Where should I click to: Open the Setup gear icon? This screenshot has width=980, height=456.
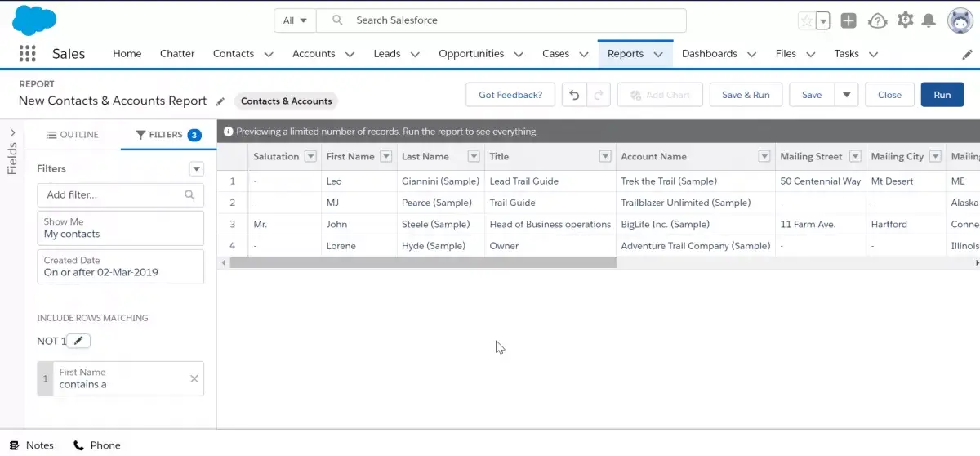point(905,20)
